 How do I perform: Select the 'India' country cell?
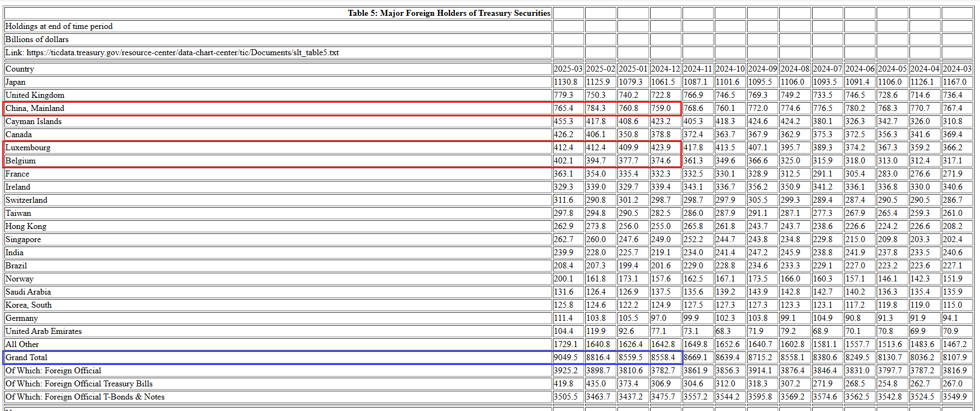point(278,253)
